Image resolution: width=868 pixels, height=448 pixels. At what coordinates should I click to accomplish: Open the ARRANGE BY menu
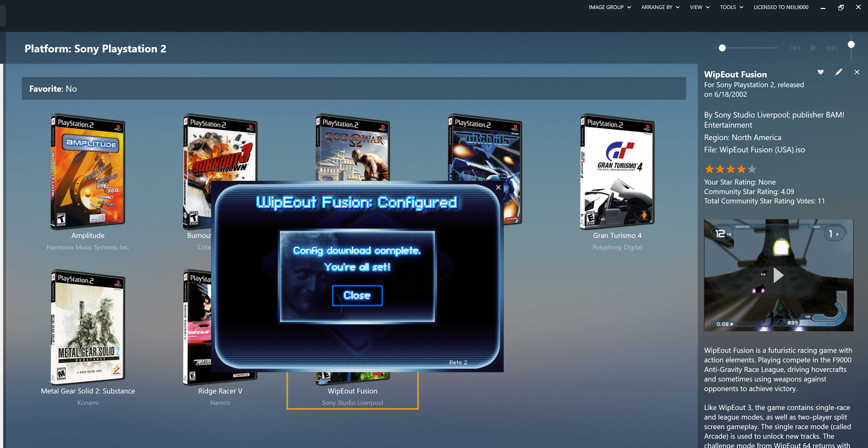(x=660, y=7)
